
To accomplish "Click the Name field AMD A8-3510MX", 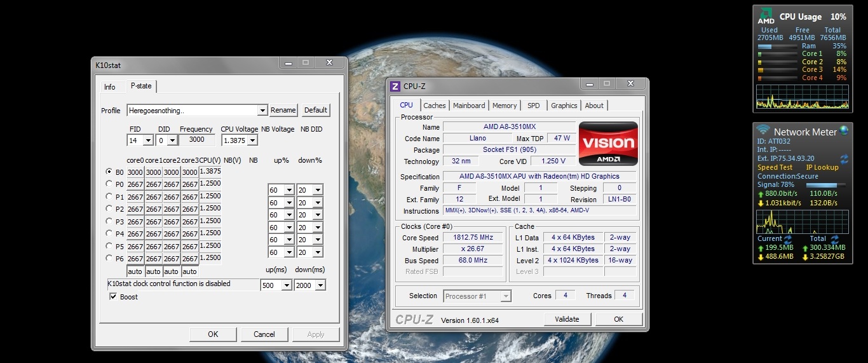I will 509,127.
